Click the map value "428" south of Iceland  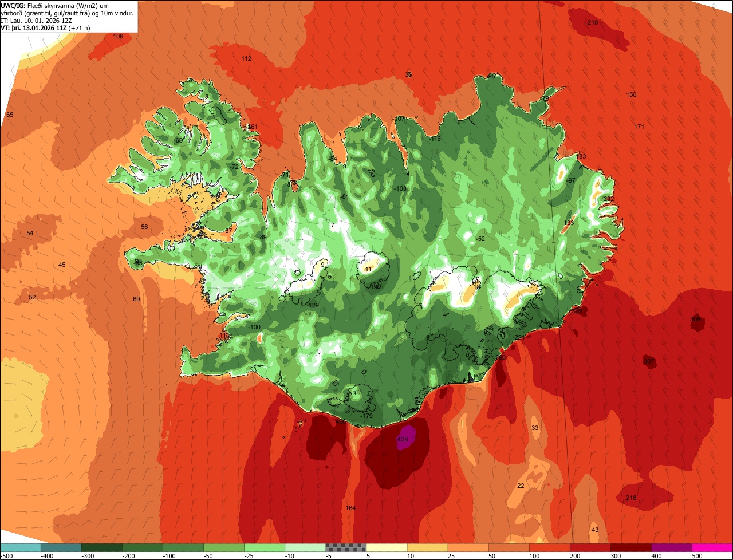[403, 440]
